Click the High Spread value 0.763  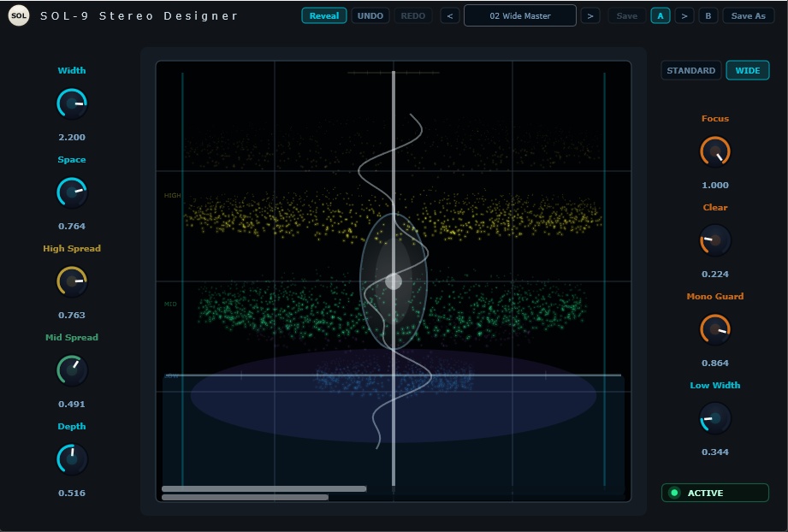tap(72, 315)
